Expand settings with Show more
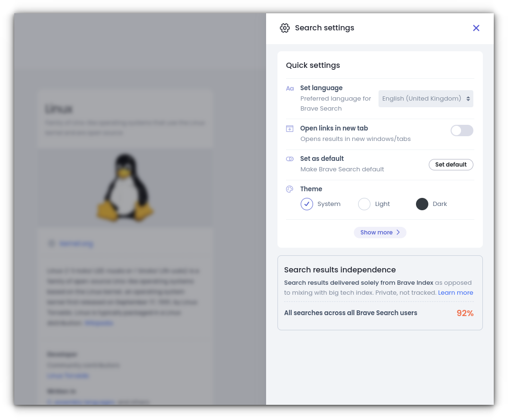508x420 pixels. pyautogui.click(x=380, y=233)
